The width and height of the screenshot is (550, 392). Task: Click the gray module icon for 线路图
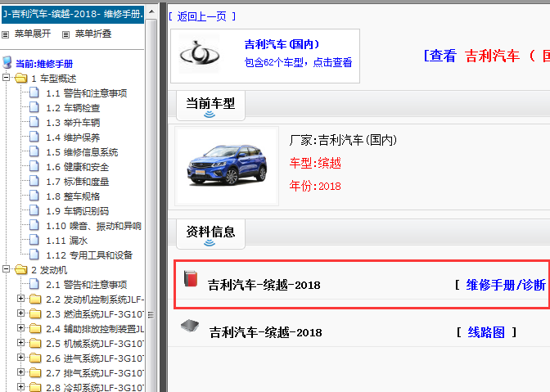pos(190,326)
